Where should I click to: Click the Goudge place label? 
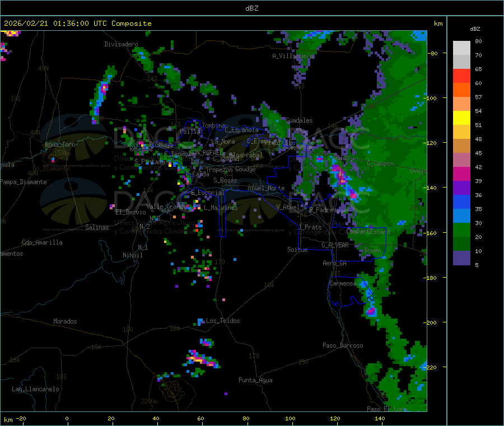pyautogui.click(x=245, y=169)
